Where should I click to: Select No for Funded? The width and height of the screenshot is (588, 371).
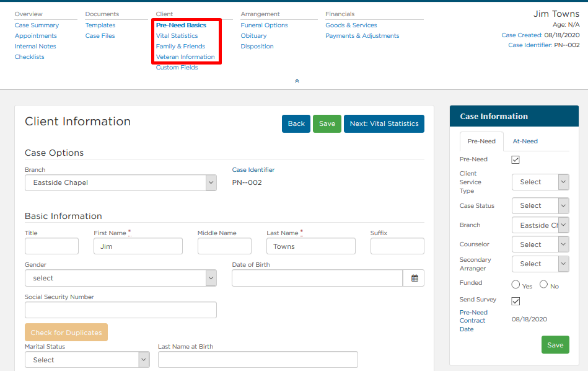coord(543,284)
